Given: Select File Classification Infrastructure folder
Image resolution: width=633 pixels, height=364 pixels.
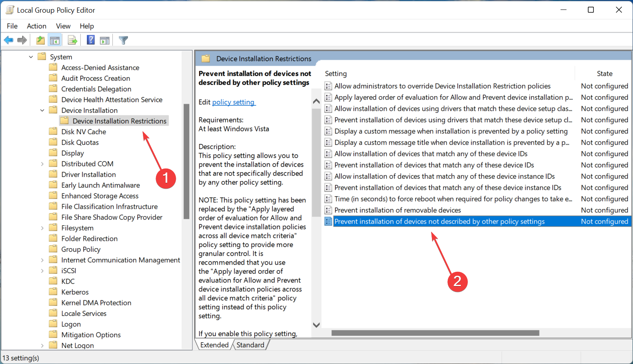Looking at the screenshot, I should [x=109, y=206].
